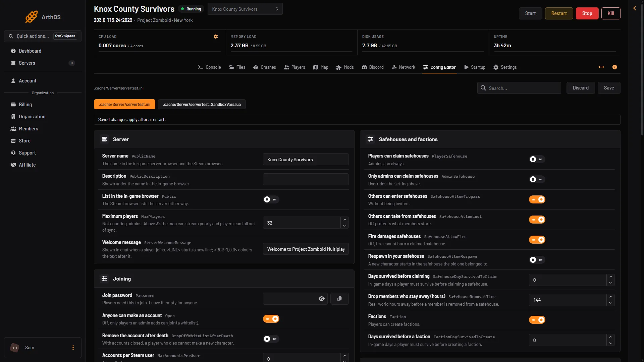
Task: Decrease Maximum players with the down arrow
Action: tap(344, 226)
